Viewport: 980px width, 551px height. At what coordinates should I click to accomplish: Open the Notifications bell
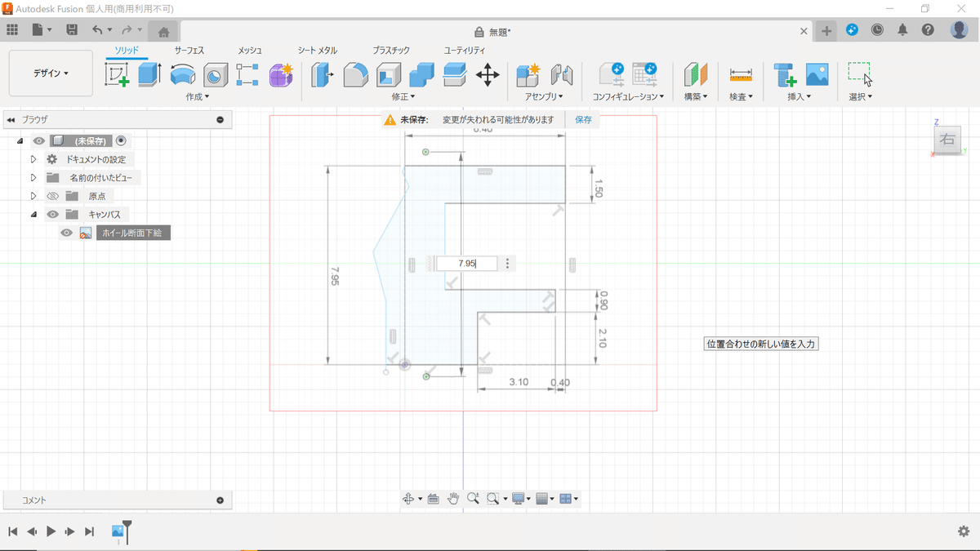pyautogui.click(x=902, y=29)
